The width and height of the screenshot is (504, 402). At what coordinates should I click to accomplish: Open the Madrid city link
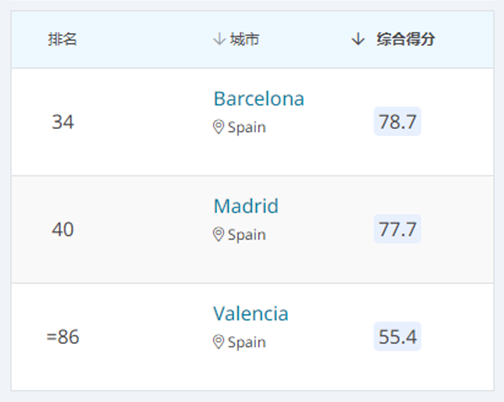point(246,206)
